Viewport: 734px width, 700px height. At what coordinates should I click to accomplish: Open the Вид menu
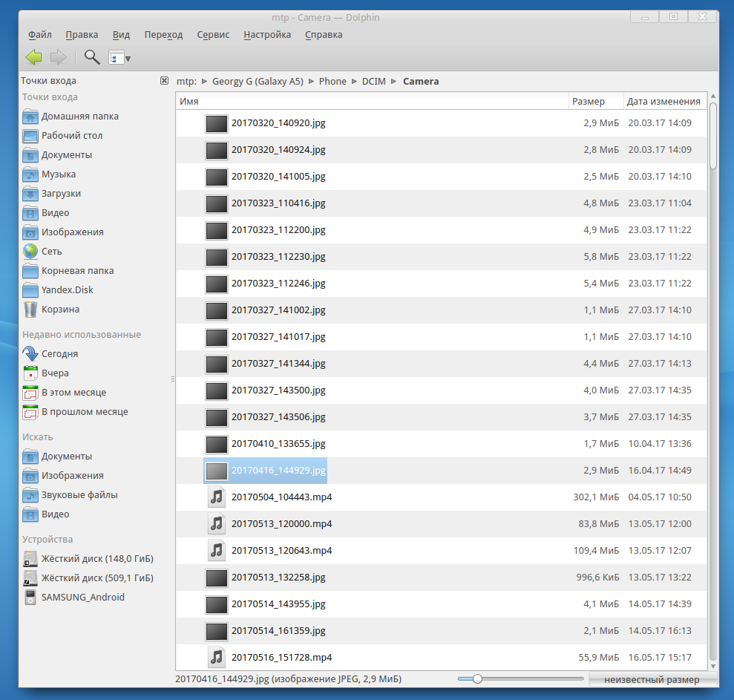click(121, 35)
